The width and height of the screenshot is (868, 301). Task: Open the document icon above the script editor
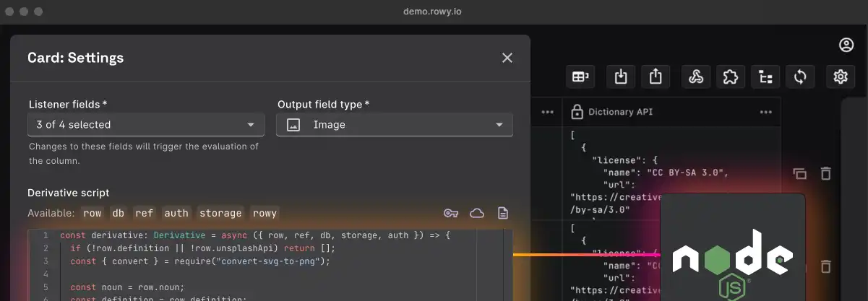(x=503, y=213)
